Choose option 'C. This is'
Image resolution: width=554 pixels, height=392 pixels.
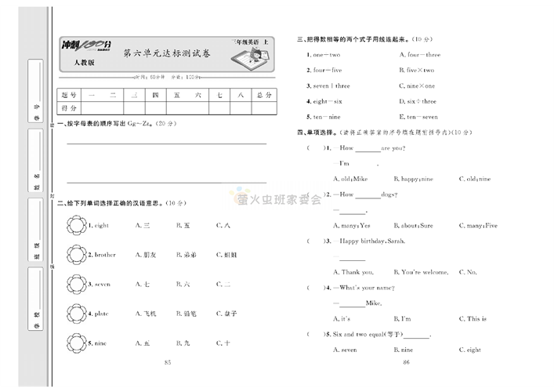click(473, 318)
